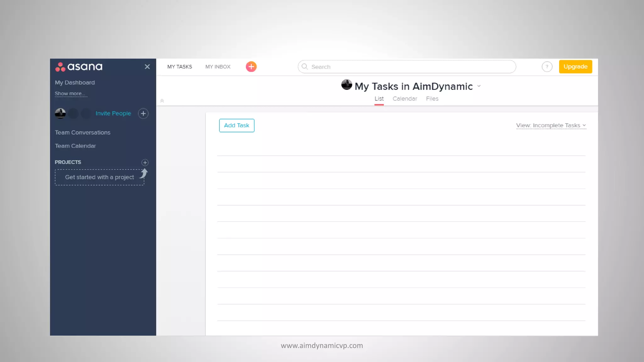
Task: Click into the Search field
Action: click(x=409, y=67)
